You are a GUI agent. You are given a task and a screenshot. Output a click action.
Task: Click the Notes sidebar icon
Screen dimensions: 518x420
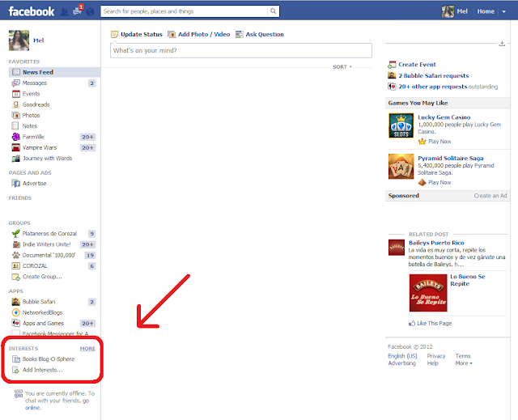click(x=15, y=125)
